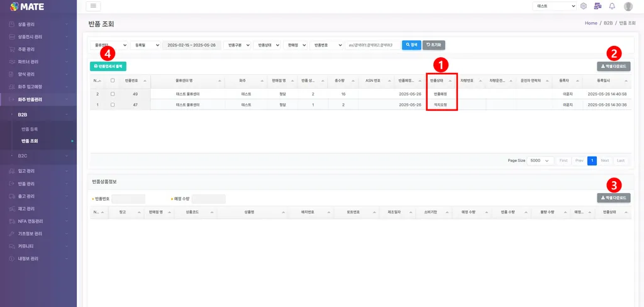Image resolution: width=644 pixels, height=307 pixels.
Task: Toggle the select-all checkbox in grid header
Action: click(x=113, y=81)
